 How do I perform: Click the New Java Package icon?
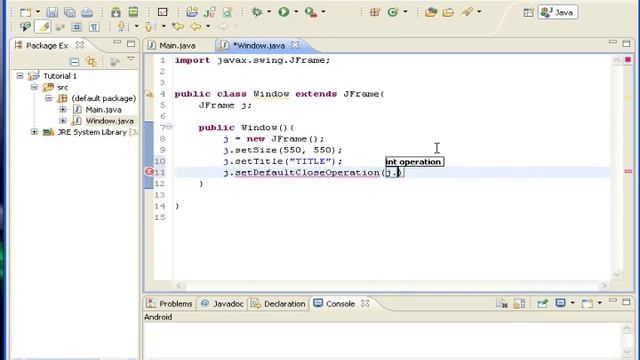coord(375,12)
